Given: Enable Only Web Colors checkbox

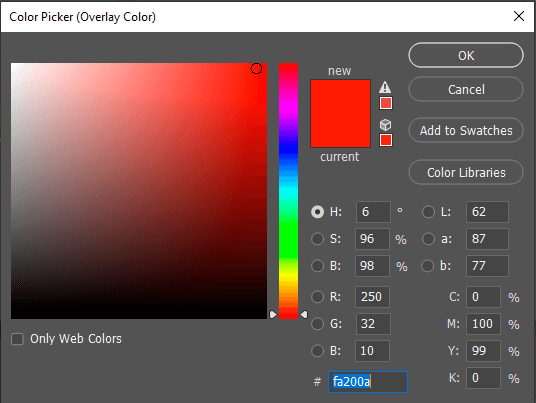Looking at the screenshot, I should point(17,339).
